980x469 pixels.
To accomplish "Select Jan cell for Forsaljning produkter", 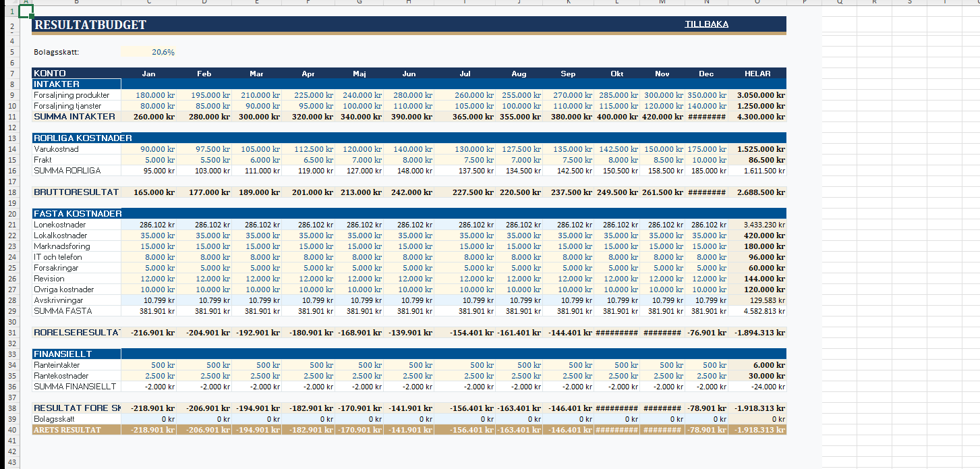I will (x=149, y=95).
